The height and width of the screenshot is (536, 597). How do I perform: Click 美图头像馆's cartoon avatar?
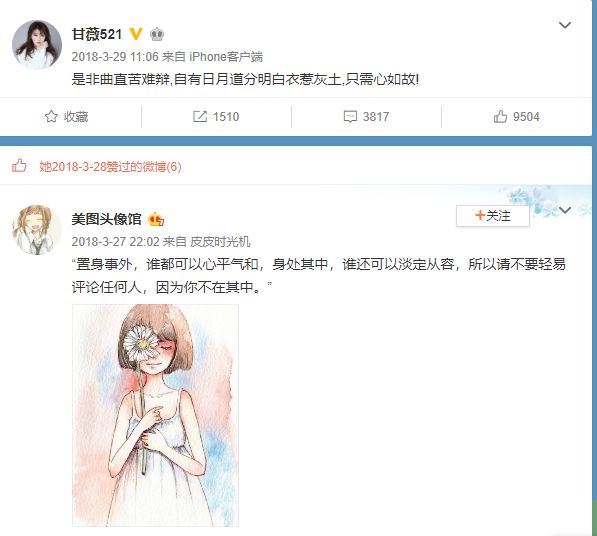coord(37,230)
